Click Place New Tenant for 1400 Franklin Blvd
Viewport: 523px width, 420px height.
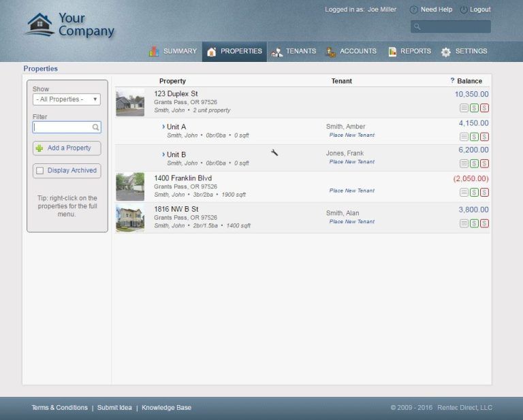(x=352, y=191)
